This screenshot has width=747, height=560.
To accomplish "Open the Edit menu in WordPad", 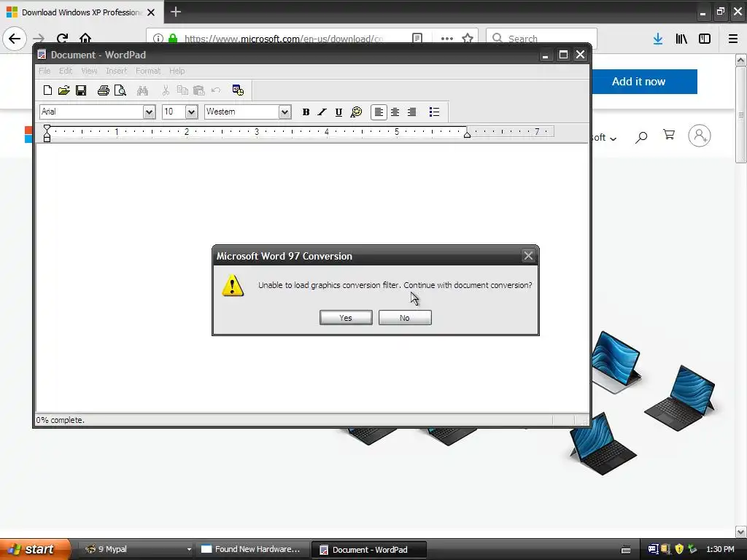I will click(66, 71).
